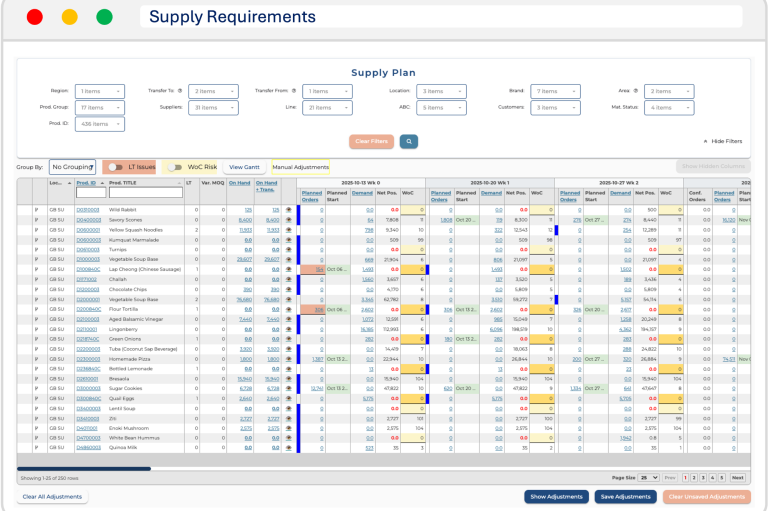Open the Manual Adjustments tab
768x511 pixels.
300,167
